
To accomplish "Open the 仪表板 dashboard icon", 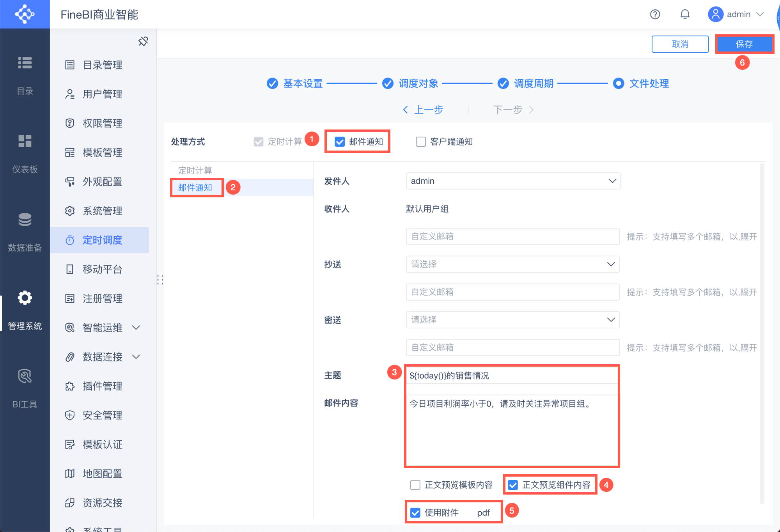I will (x=25, y=141).
